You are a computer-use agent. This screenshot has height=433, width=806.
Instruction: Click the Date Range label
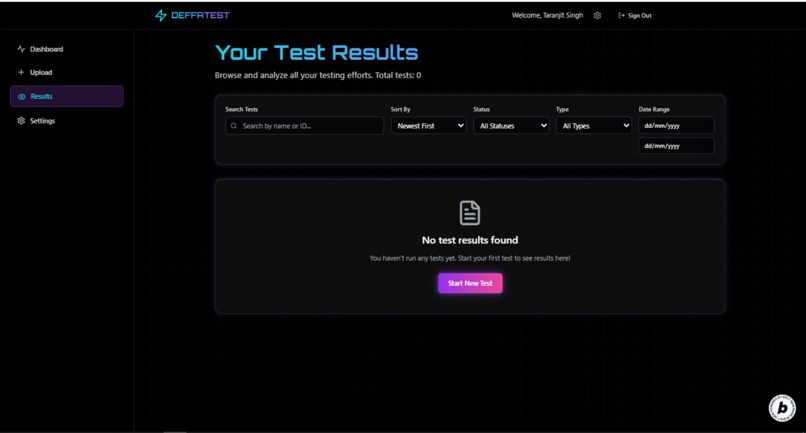(x=654, y=110)
